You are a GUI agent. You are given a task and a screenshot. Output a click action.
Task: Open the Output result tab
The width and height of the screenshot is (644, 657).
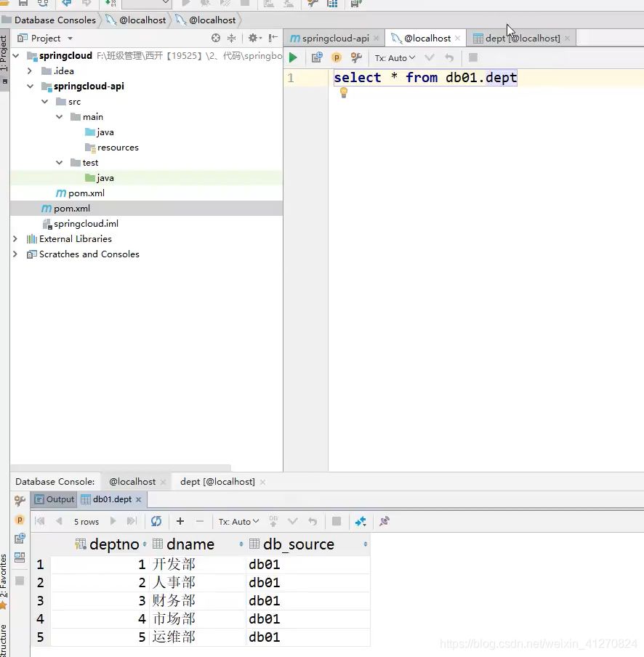[x=55, y=499]
